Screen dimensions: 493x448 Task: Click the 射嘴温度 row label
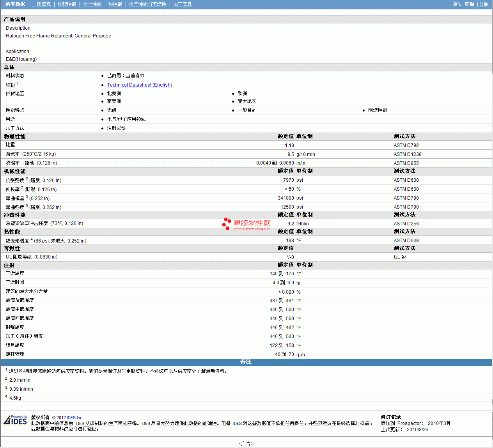(15, 327)
